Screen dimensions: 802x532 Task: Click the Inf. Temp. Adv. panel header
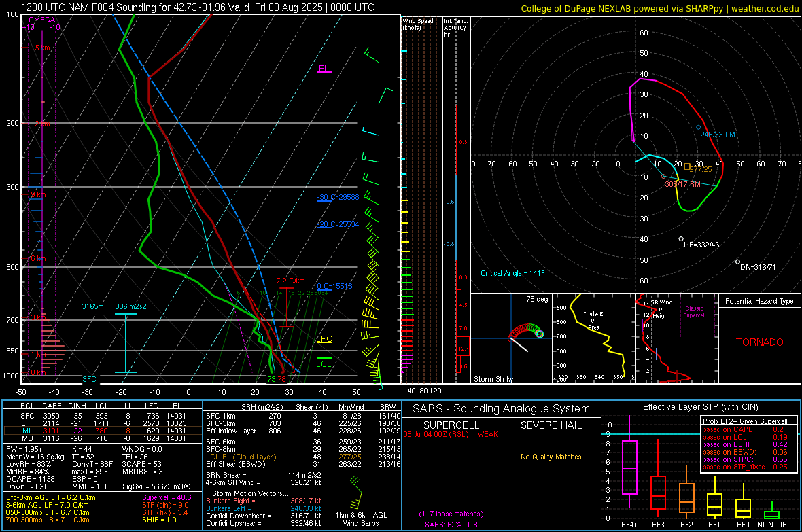click(x=455, y=28)
